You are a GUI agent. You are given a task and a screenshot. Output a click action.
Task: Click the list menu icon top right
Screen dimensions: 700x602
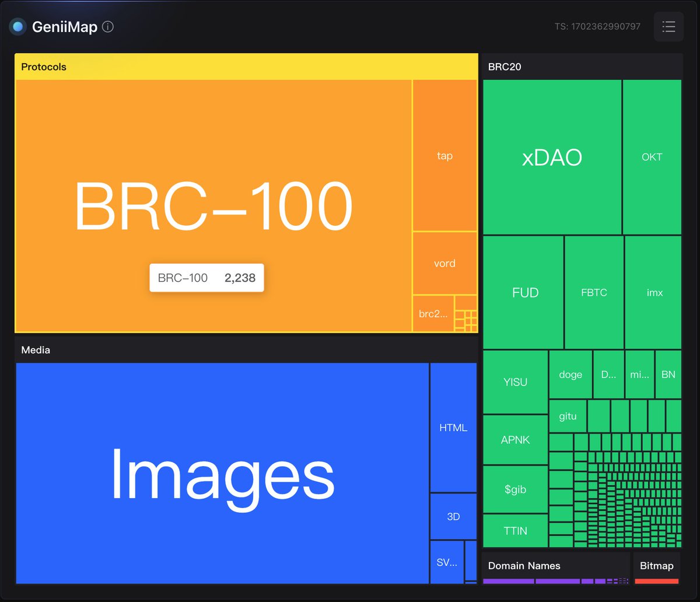[x=668, y=26]
